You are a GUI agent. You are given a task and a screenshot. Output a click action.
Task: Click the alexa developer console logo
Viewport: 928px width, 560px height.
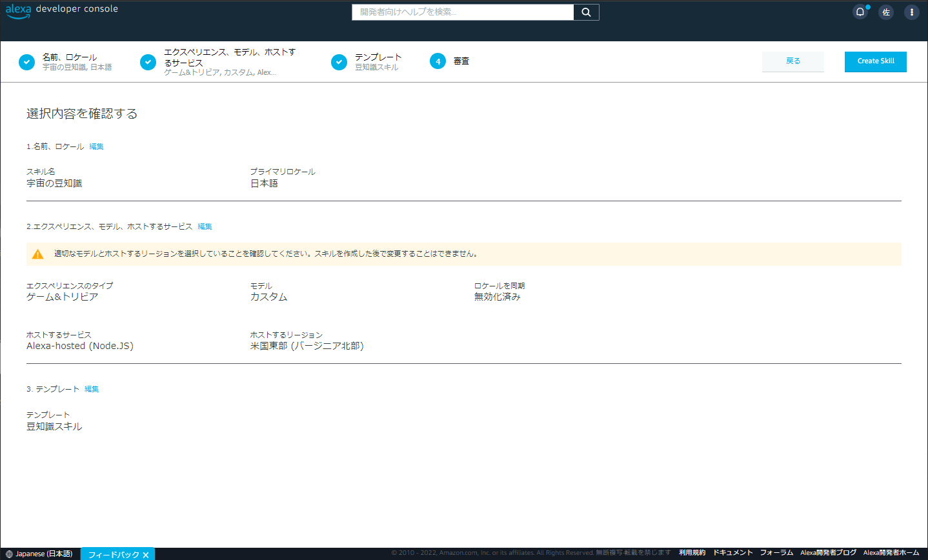61,11
